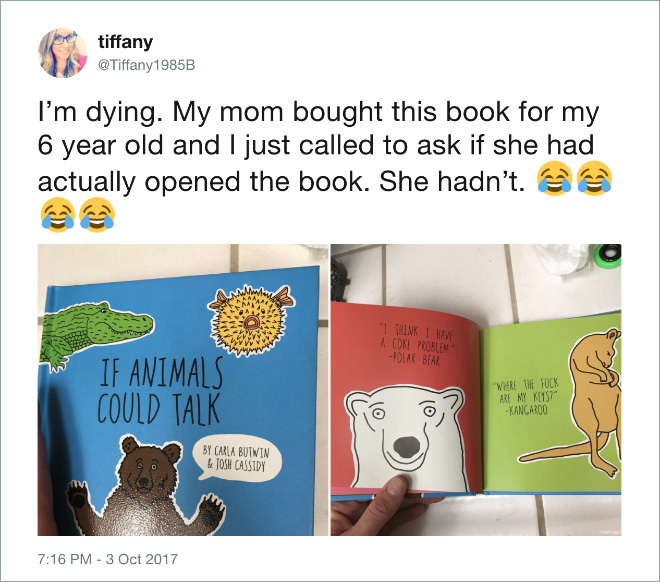This screenshot has width=660, height=582.
Task: Click tiffany's profile avatar photo
Action: point(63,53)
